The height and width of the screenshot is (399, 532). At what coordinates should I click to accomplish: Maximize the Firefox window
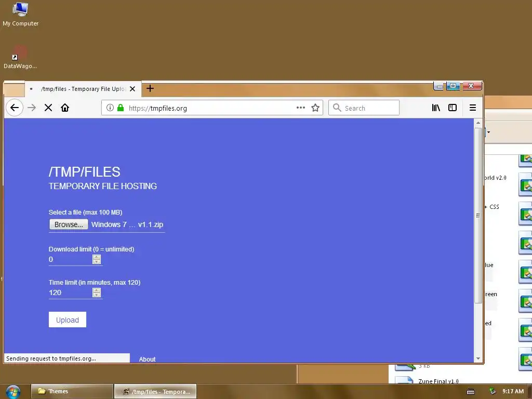point(453,86)
